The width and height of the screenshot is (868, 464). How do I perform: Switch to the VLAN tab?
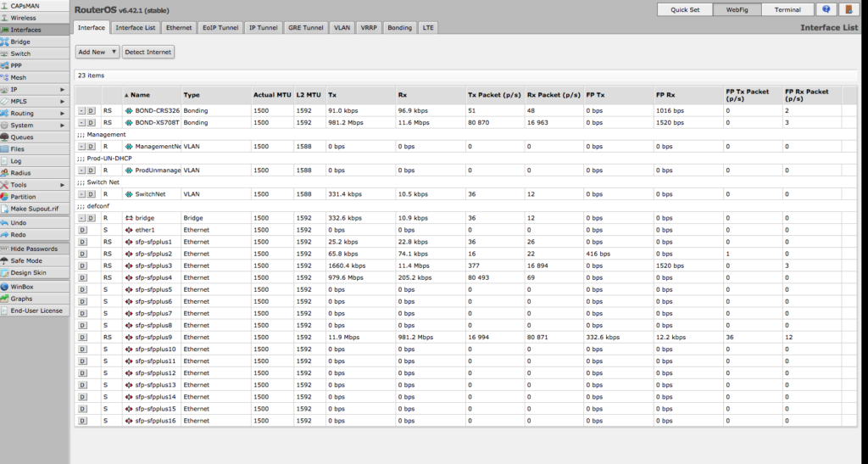tap(342, 28)
